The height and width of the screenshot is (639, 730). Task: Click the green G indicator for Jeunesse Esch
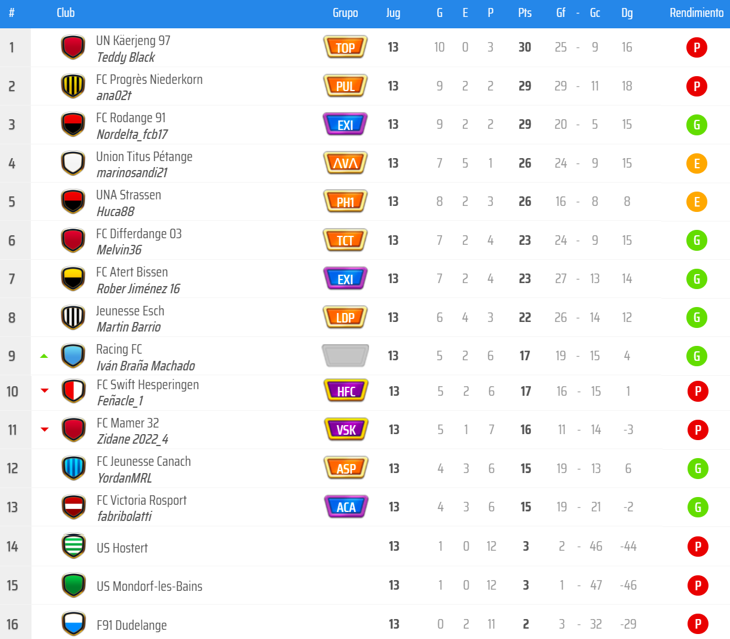click(697, 317)
